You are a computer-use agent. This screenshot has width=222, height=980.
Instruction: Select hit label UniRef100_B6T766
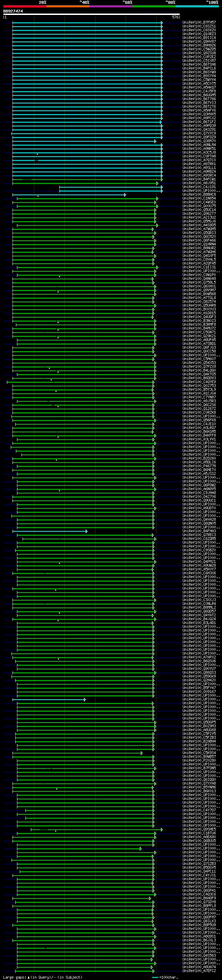tap(199, 99)
